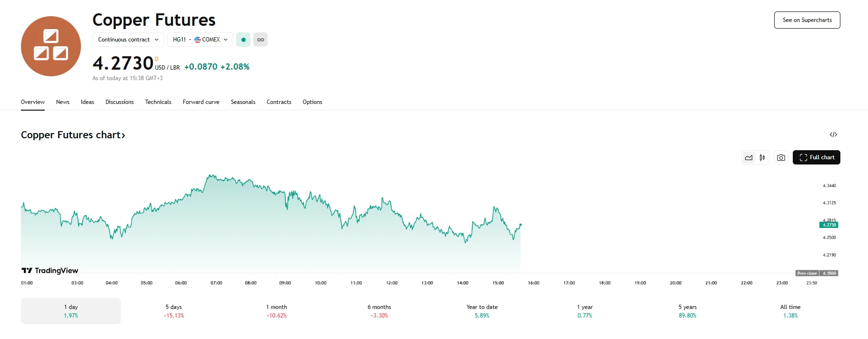The width and height of the screenshot is (868, 339).
Task: Click the green market status dot
Action: coord(243,40)
